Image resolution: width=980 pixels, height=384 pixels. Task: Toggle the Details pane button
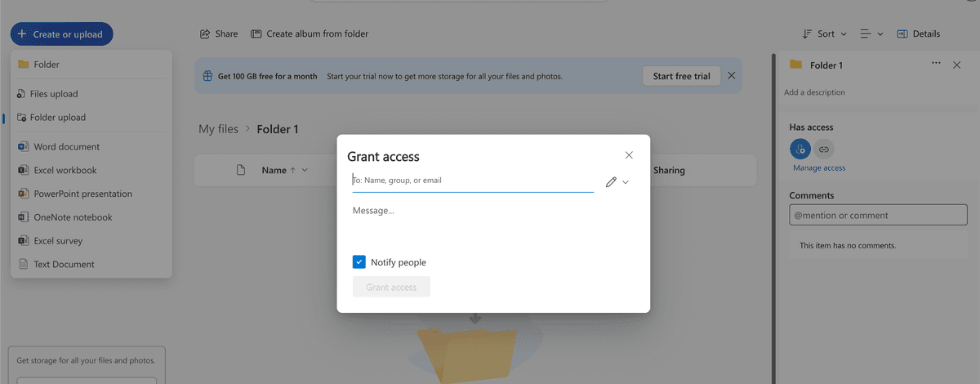pyautogui.click(x=919, y=34)
